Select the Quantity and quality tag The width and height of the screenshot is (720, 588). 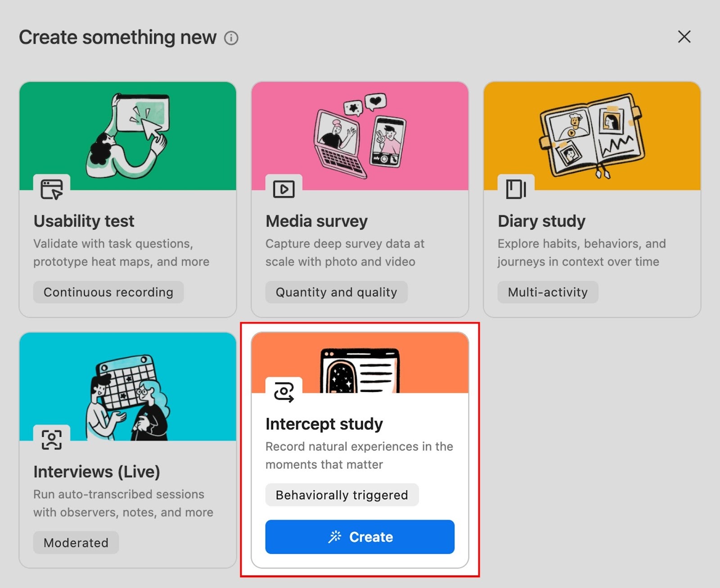pos(336,292)
